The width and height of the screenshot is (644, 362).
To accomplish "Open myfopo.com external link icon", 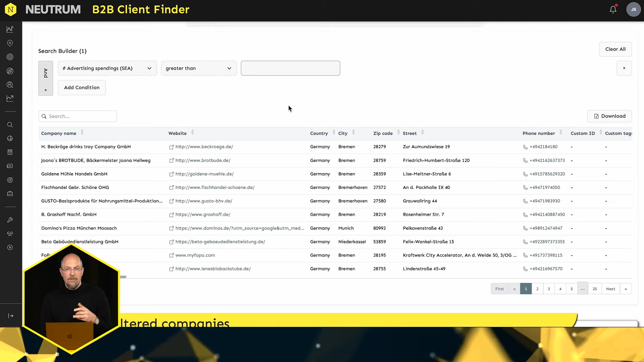I will pos(171,255).
